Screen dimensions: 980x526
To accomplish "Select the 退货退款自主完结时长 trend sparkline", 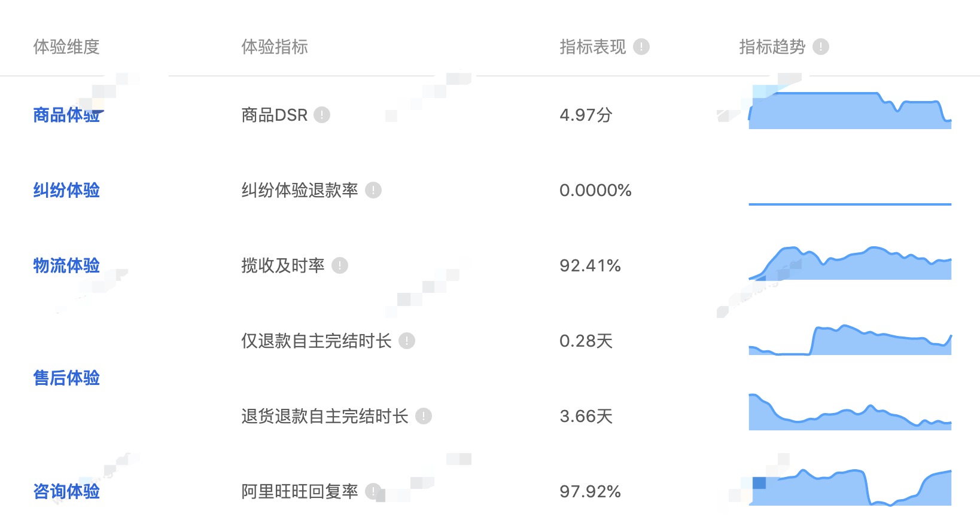I will click(850, 415).
